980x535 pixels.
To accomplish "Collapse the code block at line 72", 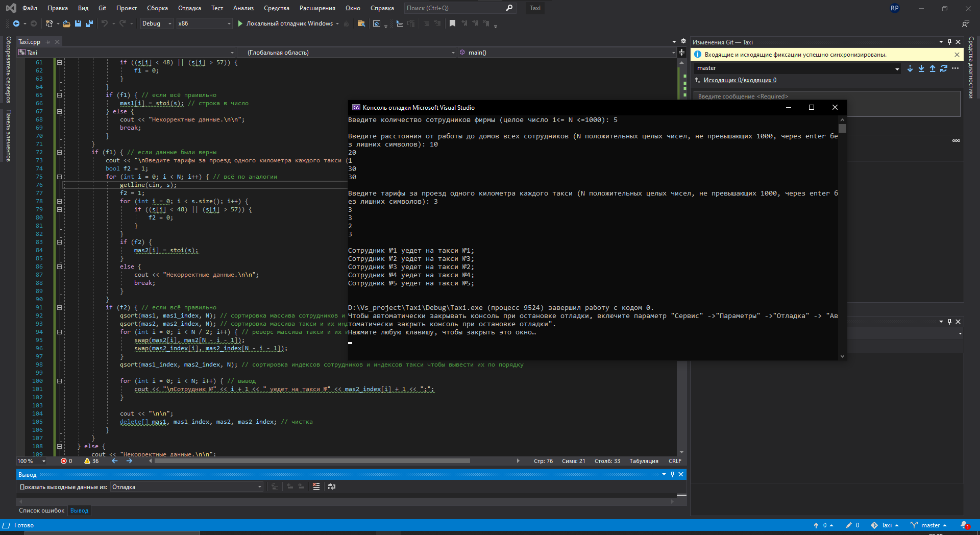I will coord(59,152).
